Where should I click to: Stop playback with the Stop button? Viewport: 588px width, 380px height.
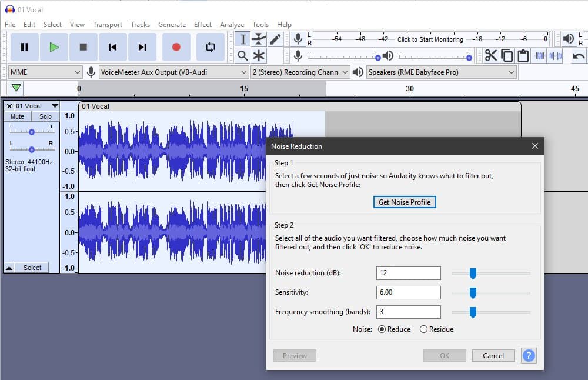(83, 47)
